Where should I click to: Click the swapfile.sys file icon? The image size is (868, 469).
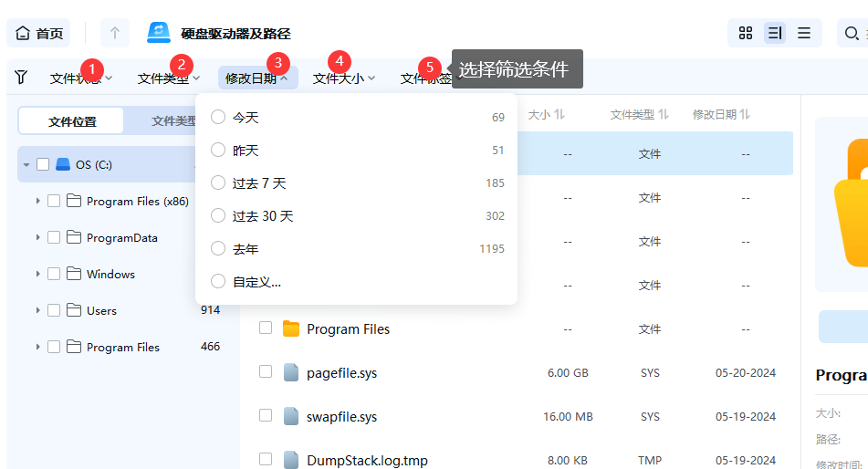(x=291, y=416)
